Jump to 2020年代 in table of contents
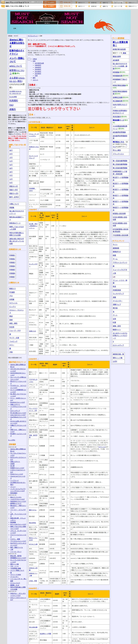Image resolution: width=138 pixels, height=644 pixels. pos(38,74)
